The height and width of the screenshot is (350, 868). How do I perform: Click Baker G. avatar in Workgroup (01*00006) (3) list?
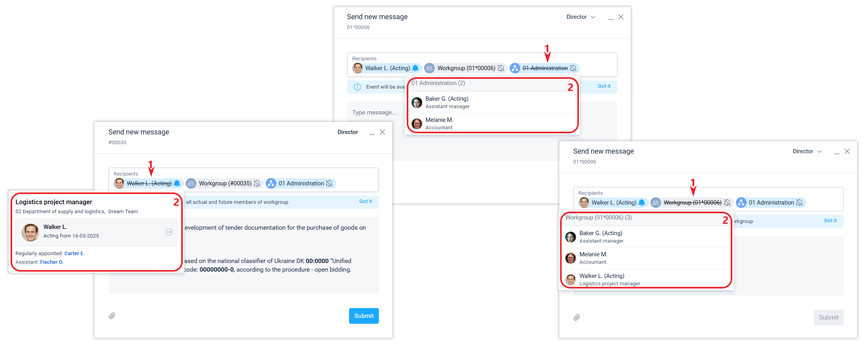(x=571, y=237)
